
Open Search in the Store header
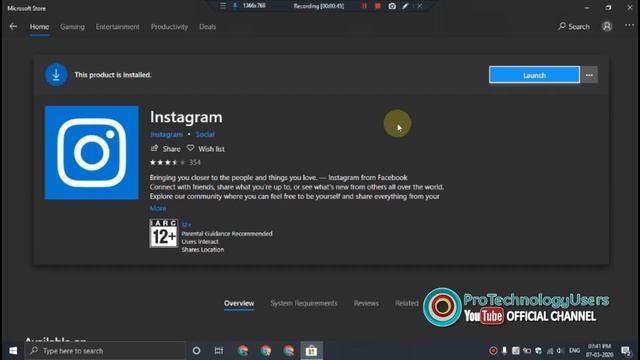pyautogui.click(x=574, y=27)
